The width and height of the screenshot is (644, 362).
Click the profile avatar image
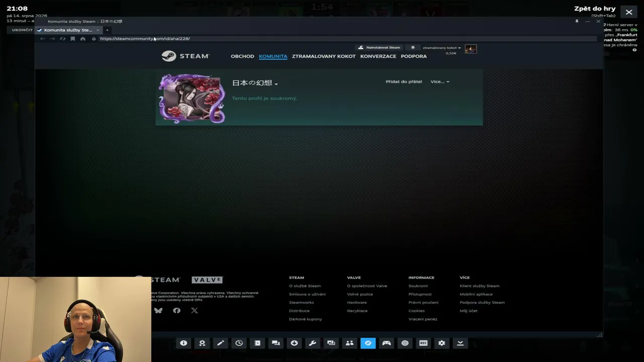[192, 99]
